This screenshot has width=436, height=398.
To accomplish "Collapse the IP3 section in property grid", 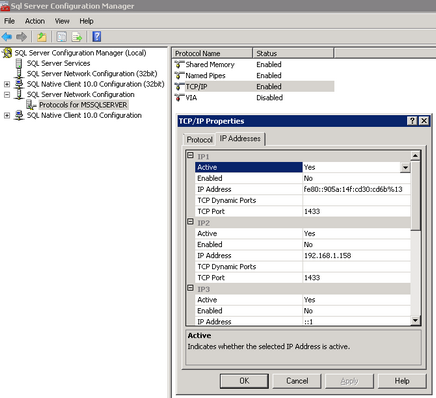I will click(190, 288).
